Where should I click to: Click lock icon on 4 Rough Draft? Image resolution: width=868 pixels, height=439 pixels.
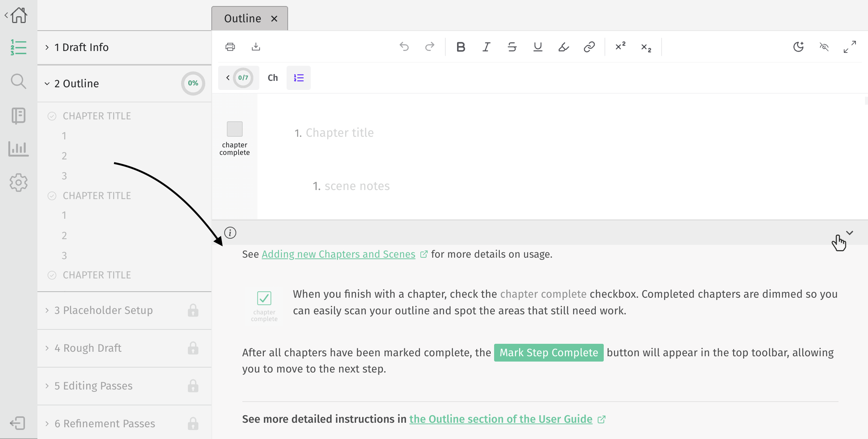(193, 348)
